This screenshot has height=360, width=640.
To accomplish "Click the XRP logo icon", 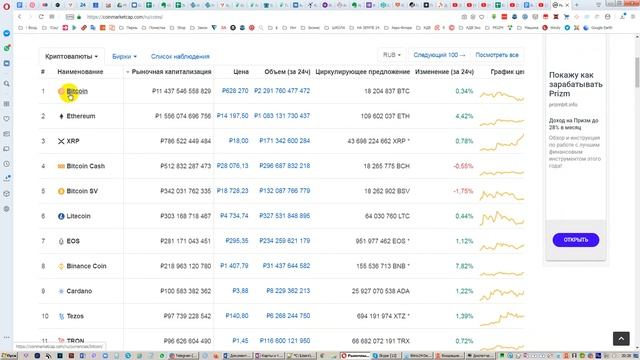I will coord(61,141).
